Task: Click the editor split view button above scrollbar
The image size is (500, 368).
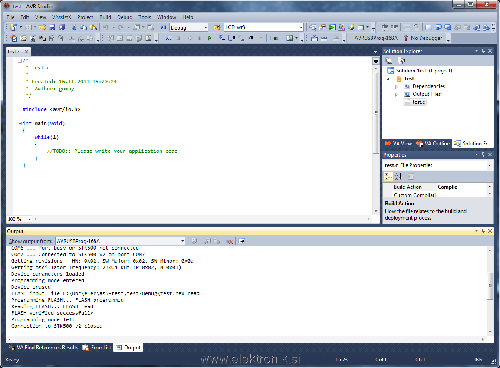Action: [376, 61]
